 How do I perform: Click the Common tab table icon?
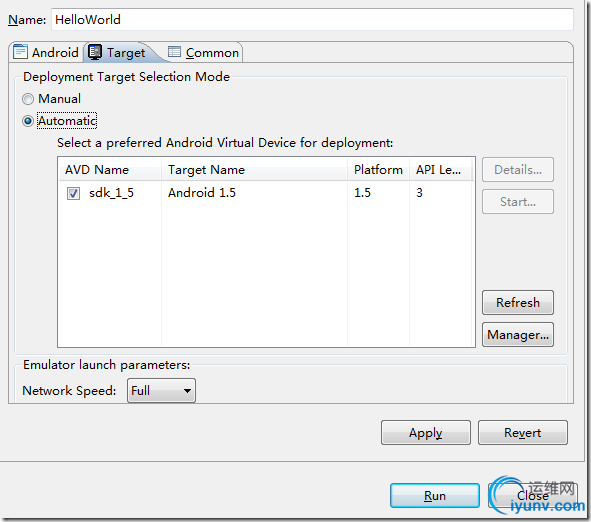tap(174, 52)
